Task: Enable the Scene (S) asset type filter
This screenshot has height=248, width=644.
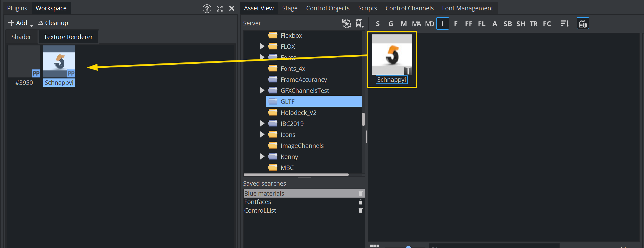Action: click(378, 24)
